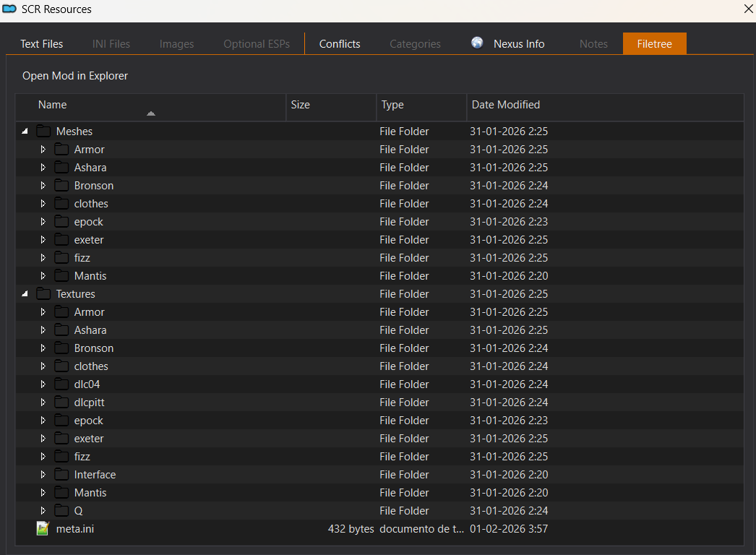The image size is (756, 555).
Task: Click folder icon of Interface
Action: [61, 475]
